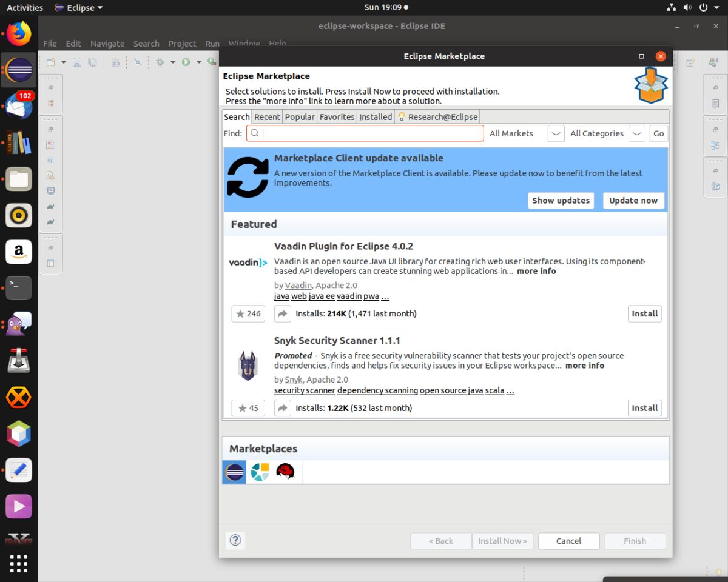
Task: Open 'more info' link for Vaadin Plugin
Action: coord(536,271)
